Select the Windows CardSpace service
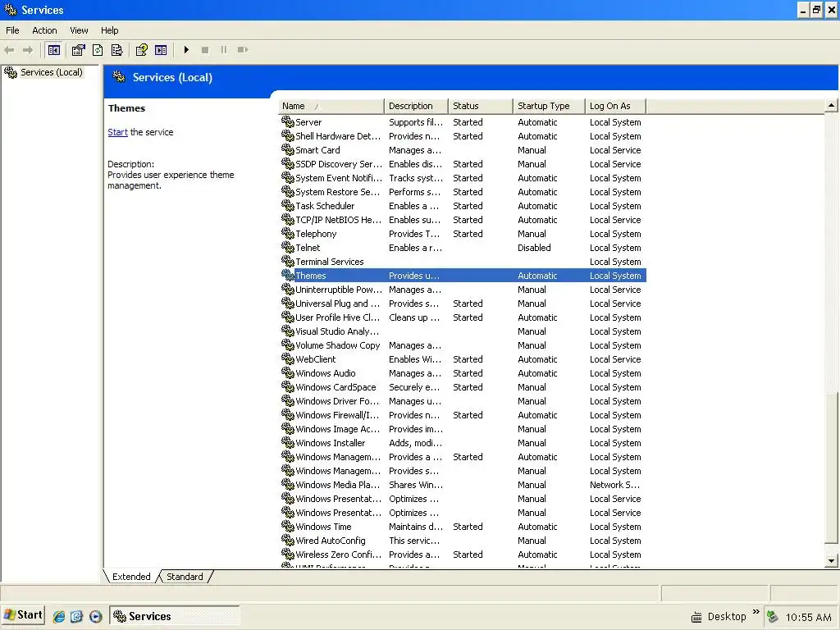This screenshot has height=630, width=840. click(x=463, y=387)
